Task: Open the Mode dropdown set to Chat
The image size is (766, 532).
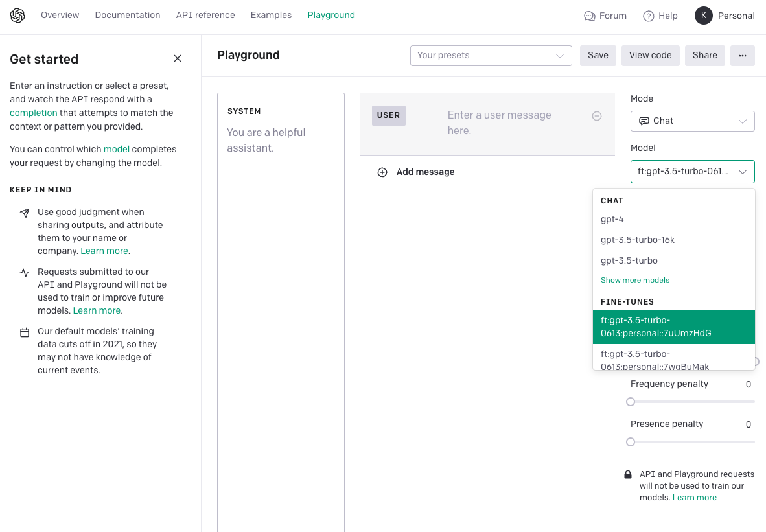Action: click(692, 121)
